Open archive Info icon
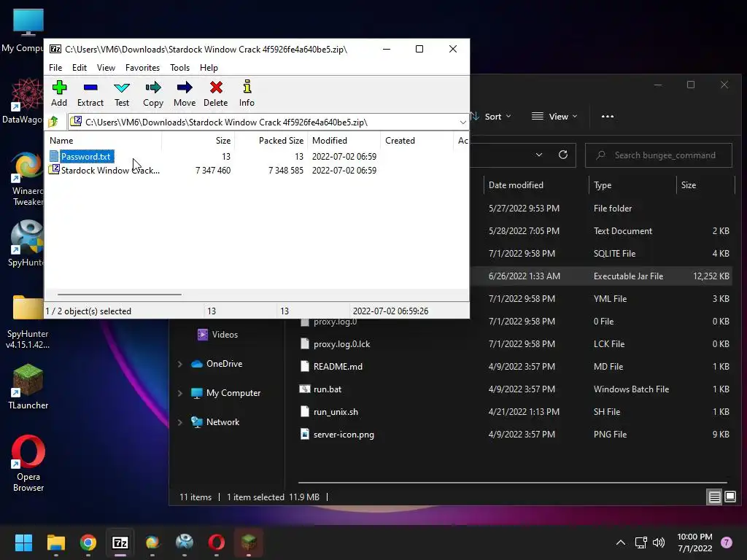 pos(247,93)
